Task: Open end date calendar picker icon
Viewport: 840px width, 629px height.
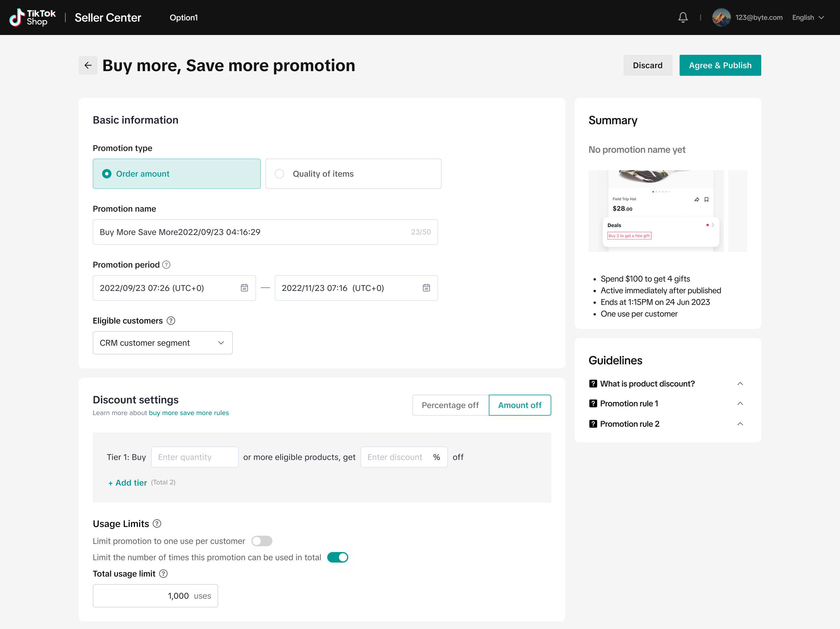Action: point(426,288)
